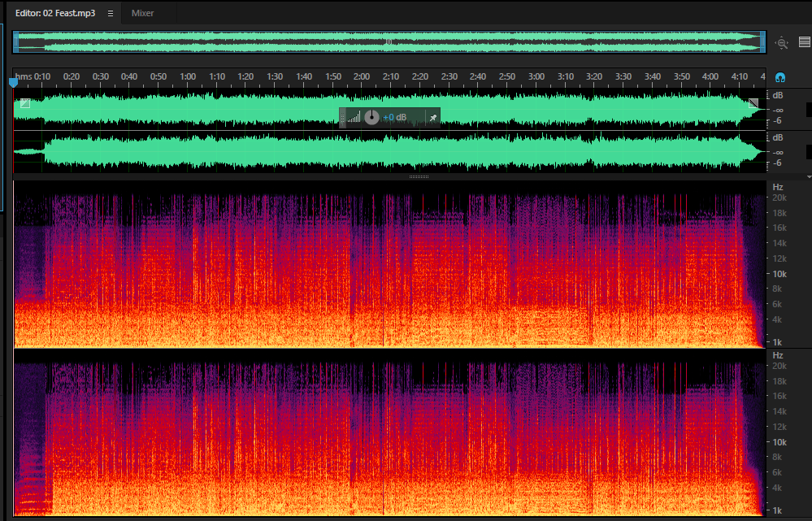Click the 2:00 mark on the ruler
The width and height of the screenshot is (812, 521).
pos(362,76)
